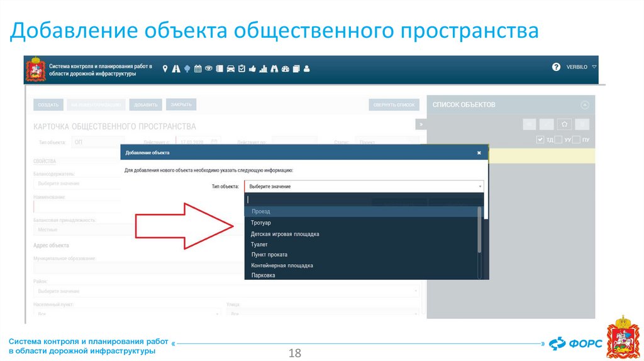
Task: Open the user profile icon
Action: pos(307,69)
